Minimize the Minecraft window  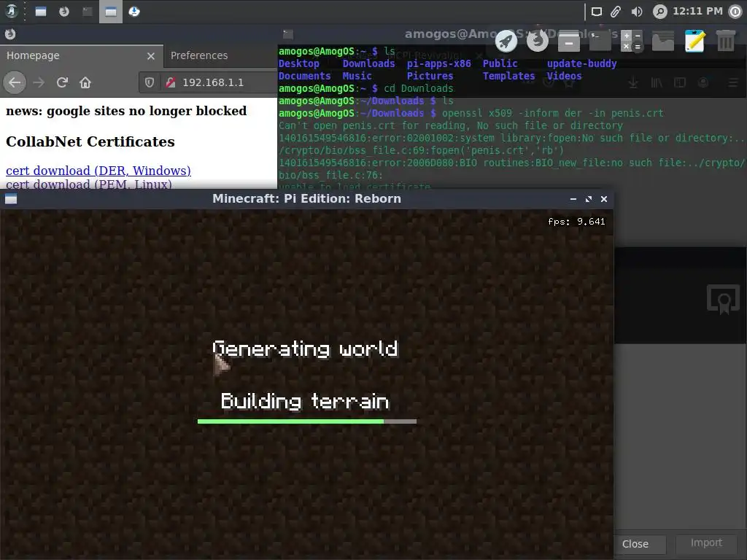point(573,199)
